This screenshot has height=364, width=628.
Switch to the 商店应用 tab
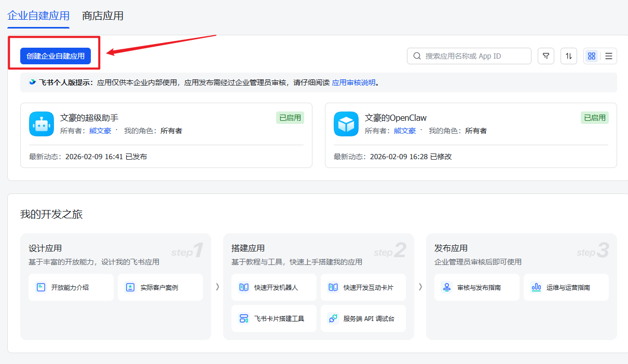(102, 16)
